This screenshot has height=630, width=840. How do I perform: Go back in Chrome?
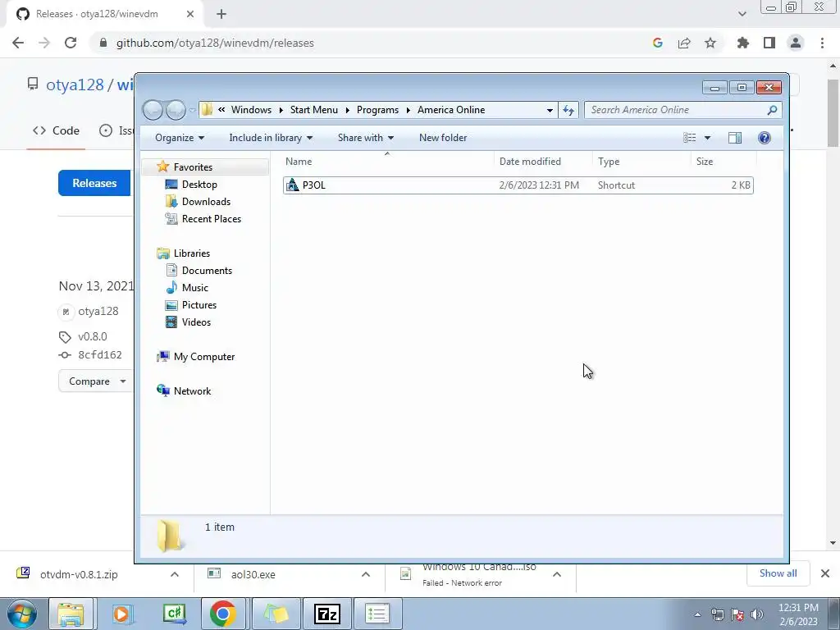pyautogui.click(x=18, y=43)
